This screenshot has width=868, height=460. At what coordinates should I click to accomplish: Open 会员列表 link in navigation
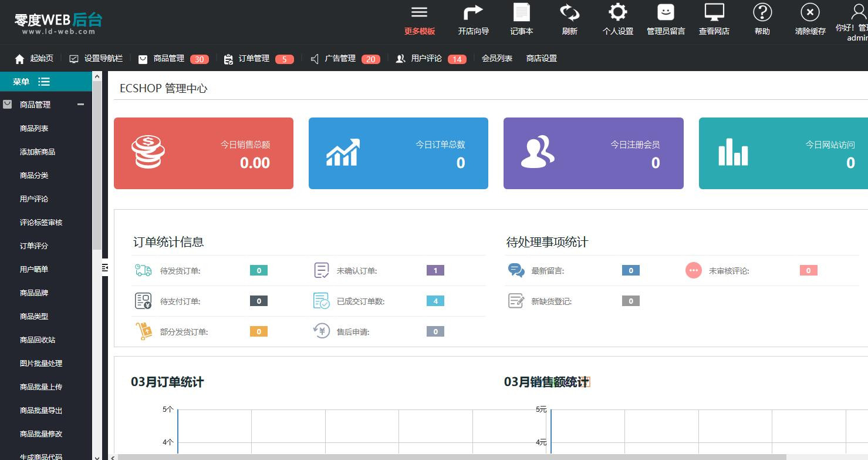point(497,59)
